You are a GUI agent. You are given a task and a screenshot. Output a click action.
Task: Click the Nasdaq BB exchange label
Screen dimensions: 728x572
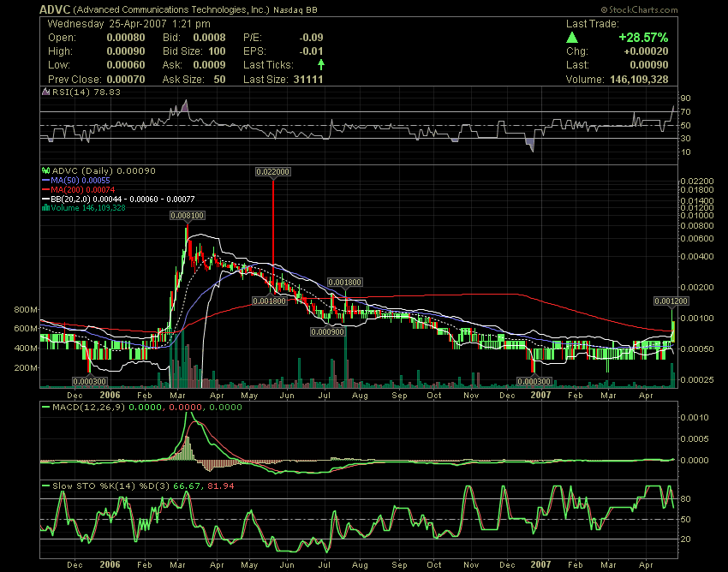295,9
